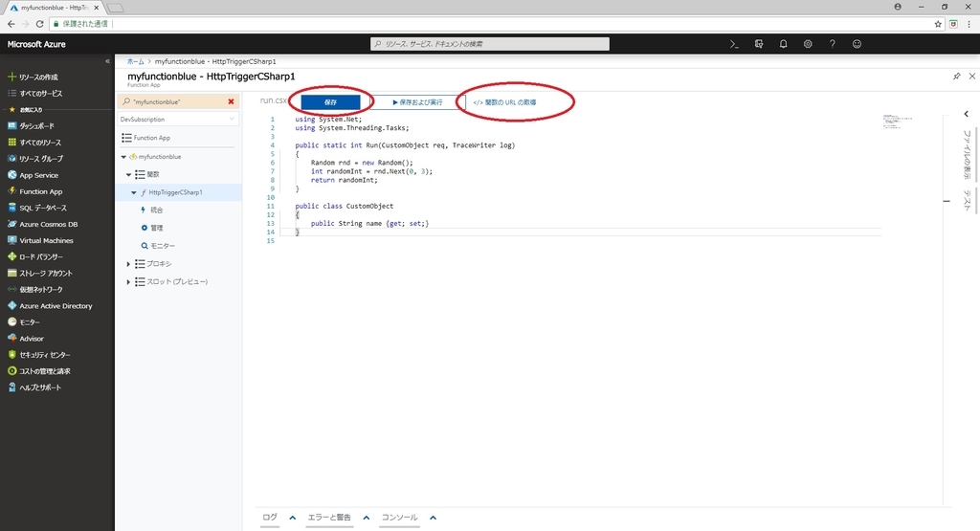Click code line 'return randomInt;'
This screenshot has height=531, width=980.
pyautogui.click(x=345, y=180)
